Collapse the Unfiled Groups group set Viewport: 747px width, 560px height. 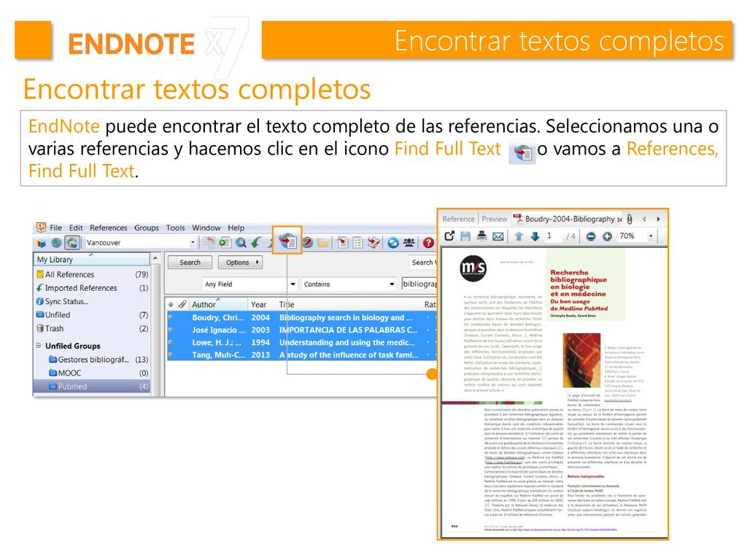click(x=39, y=346)
